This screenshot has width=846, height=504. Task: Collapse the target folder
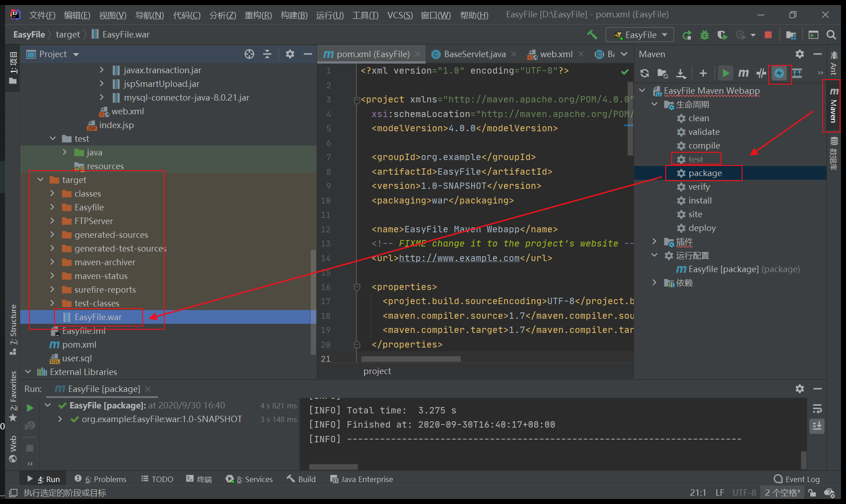pyautogui.click(x=40, y=180)
